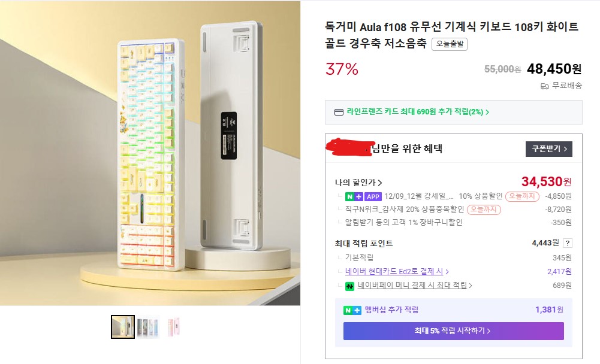This screenshot has width=600, height=364.
Task: Click the card icon in 라인프렌즈 카드 banner
Action: coord(337,112)
